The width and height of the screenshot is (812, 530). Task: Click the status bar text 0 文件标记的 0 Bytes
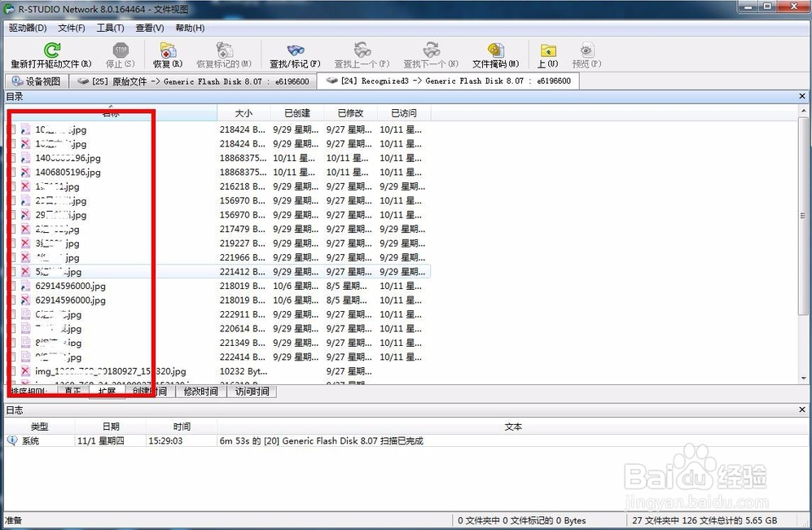[542, 520]
